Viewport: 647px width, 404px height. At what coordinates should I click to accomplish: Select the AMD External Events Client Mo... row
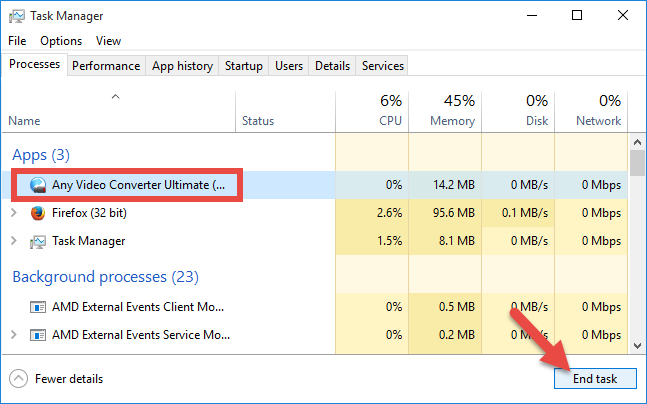coord(316,307)
